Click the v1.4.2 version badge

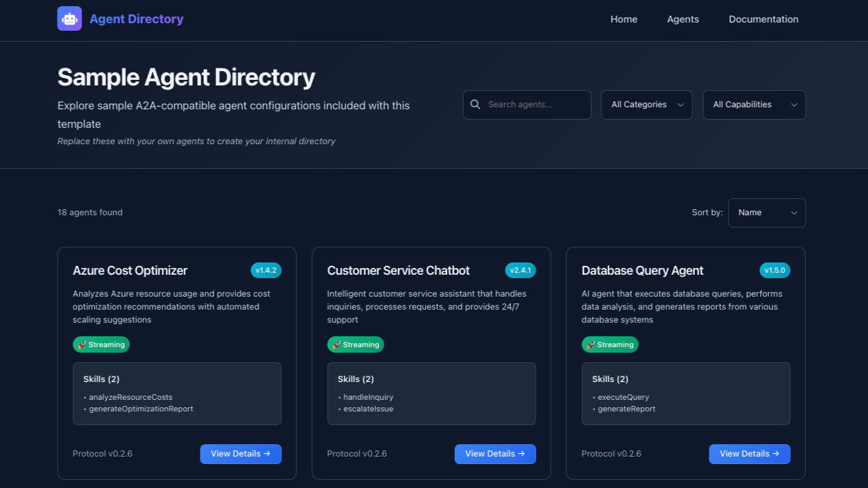click(x=266, y=270)
